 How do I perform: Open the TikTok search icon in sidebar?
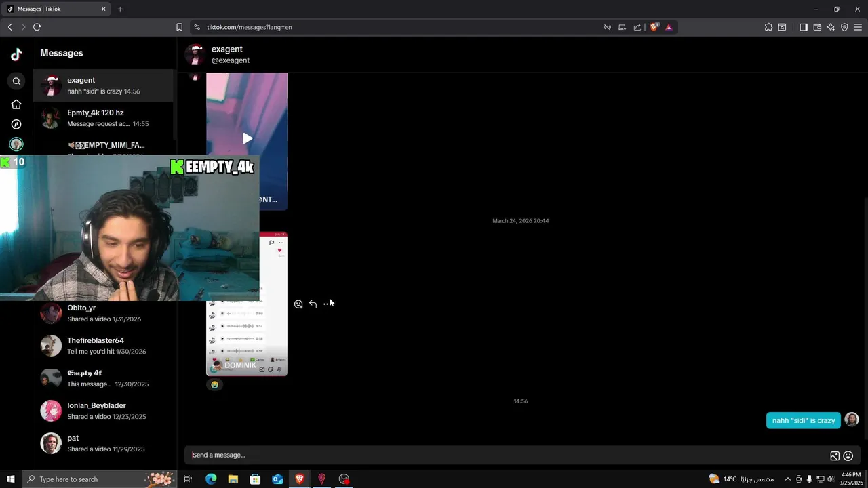click(16, 81)
